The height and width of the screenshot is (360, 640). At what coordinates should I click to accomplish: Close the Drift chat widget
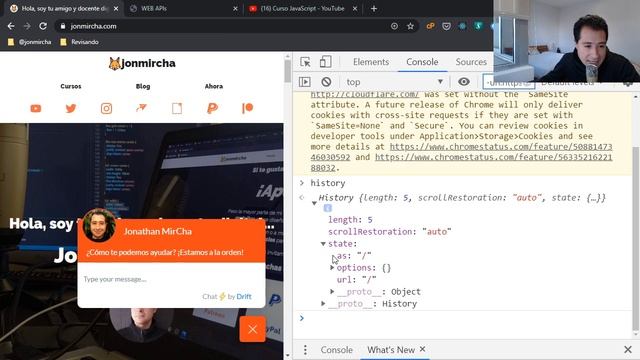click(x=252, y=329)
